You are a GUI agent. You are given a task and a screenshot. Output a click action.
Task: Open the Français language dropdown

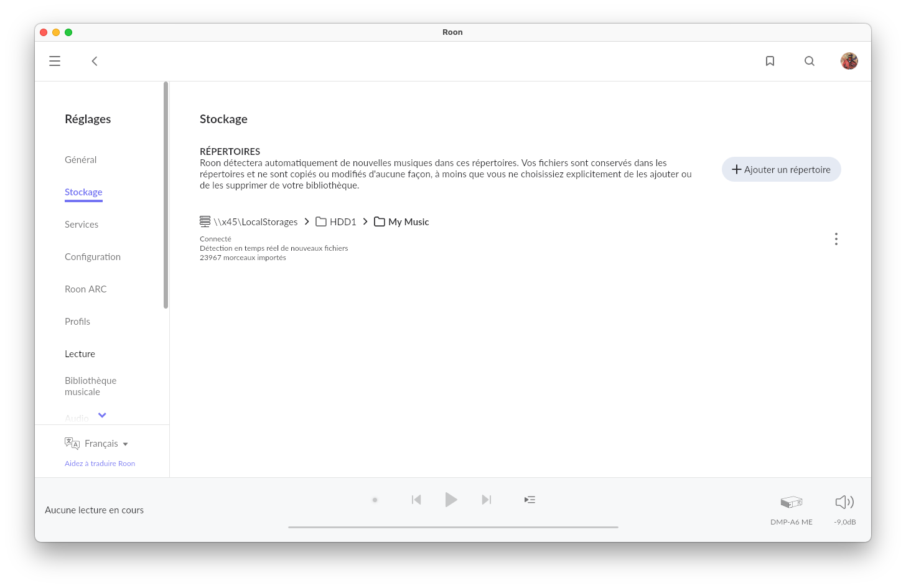click(x=106, y=444)
